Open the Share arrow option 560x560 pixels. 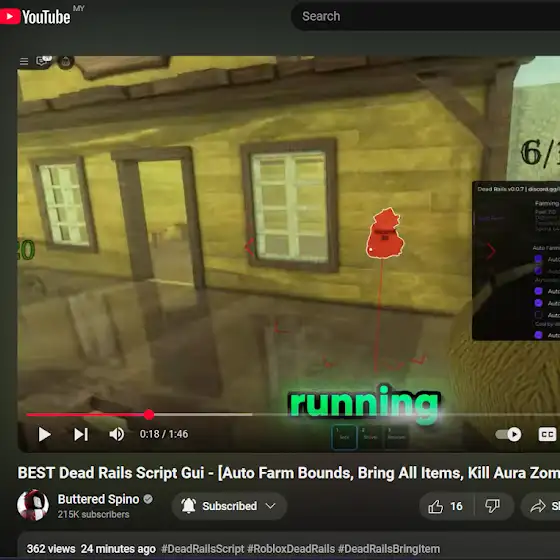(538, 506)
